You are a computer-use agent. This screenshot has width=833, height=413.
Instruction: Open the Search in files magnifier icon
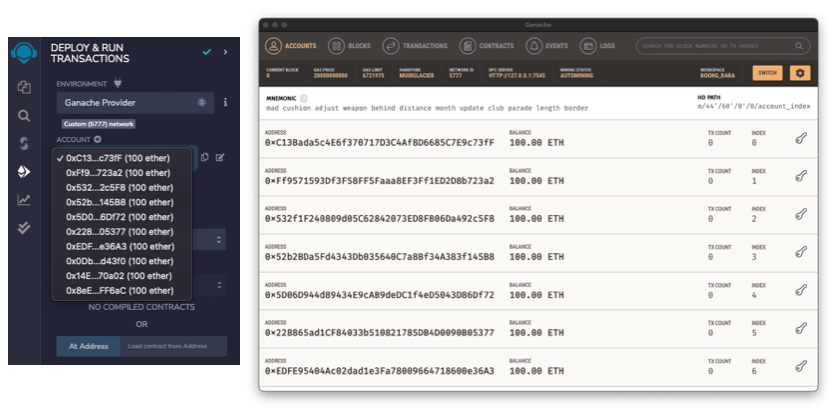tap(24, 115)
